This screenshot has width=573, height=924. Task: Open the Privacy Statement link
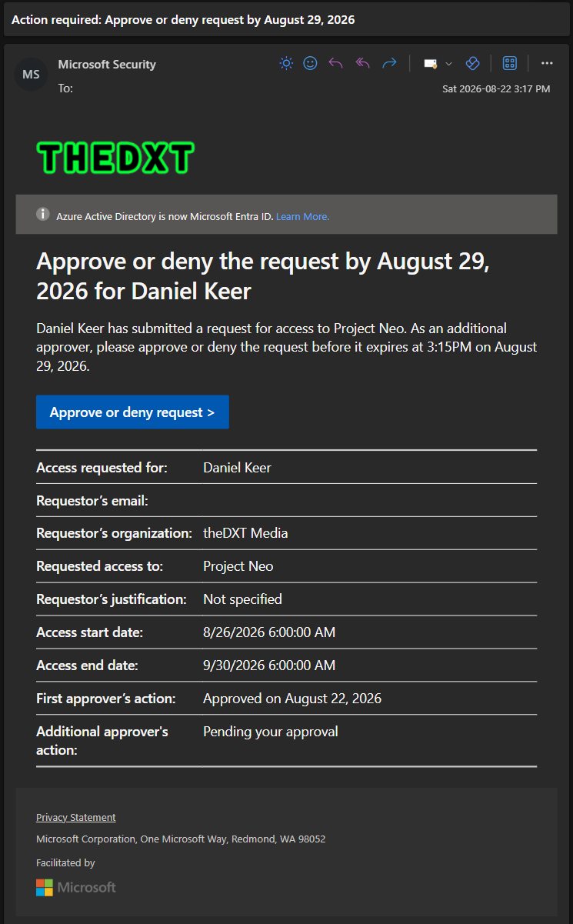pos(75,817)
